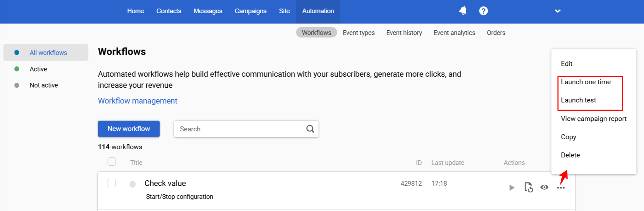Open the Workflow management link
Viewport: 644px width, 211px height.
tap(138, 101)
